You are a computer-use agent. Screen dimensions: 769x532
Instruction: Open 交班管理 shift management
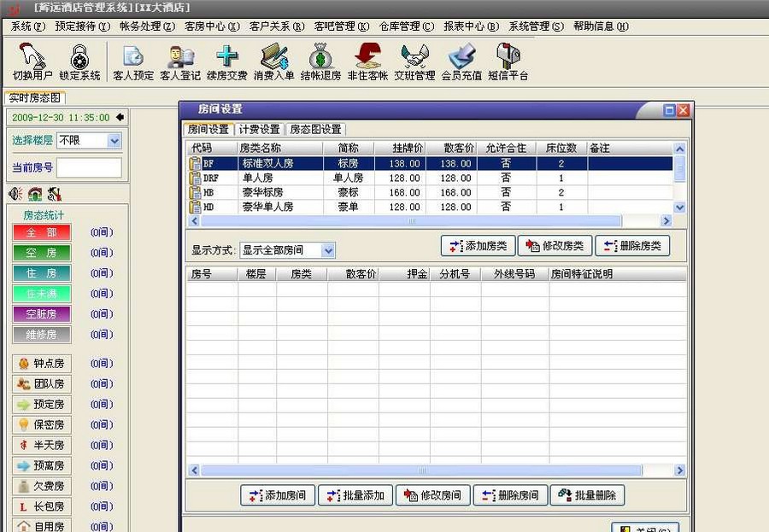point(414,61)
